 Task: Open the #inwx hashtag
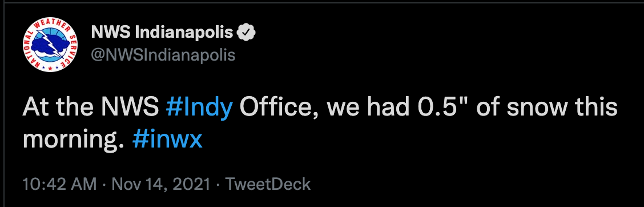[167, 140]
